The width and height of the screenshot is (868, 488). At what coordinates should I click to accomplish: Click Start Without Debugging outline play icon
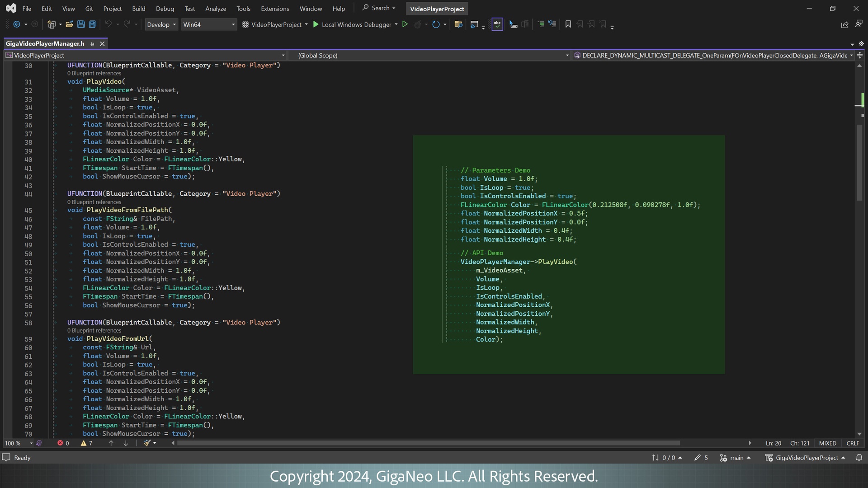(405, 24)
